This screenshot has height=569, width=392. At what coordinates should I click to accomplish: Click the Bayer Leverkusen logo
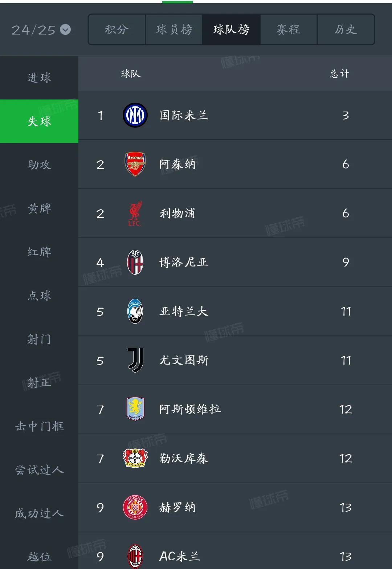pyautogui.click(x=135, y=458)
